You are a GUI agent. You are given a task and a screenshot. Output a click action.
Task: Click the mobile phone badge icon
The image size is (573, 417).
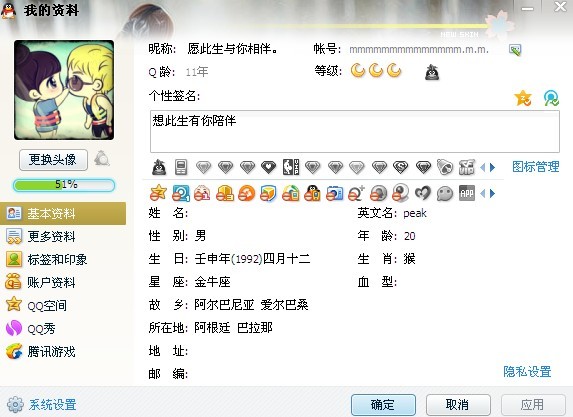point(181,167)
